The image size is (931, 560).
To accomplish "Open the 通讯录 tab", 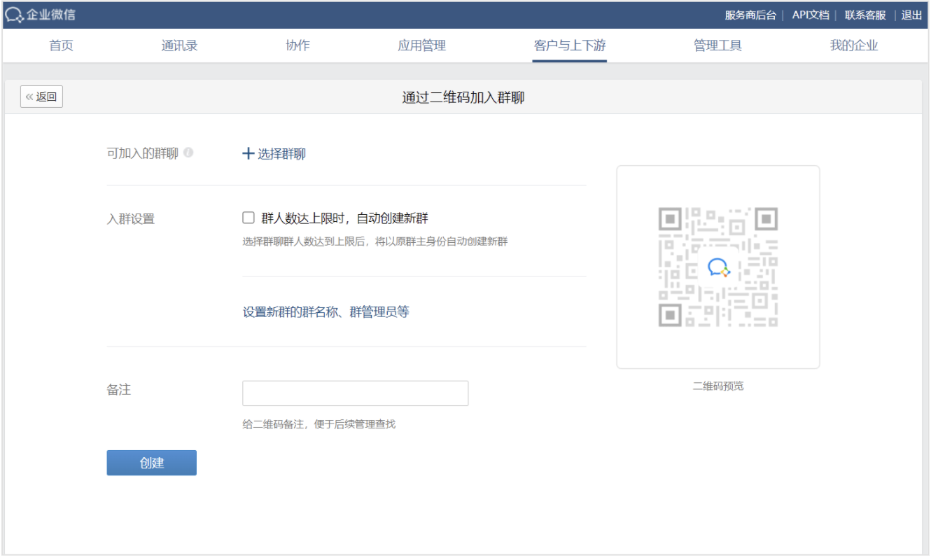I will pos(179,45).
